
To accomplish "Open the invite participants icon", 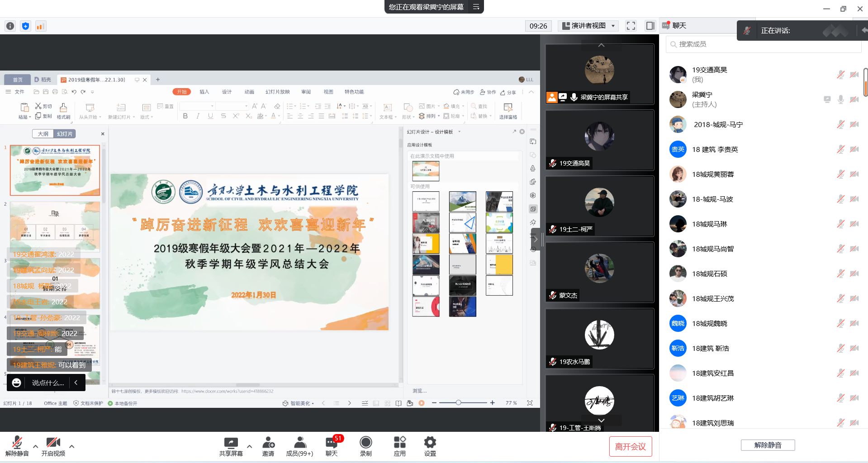I will tap(268, 443).
